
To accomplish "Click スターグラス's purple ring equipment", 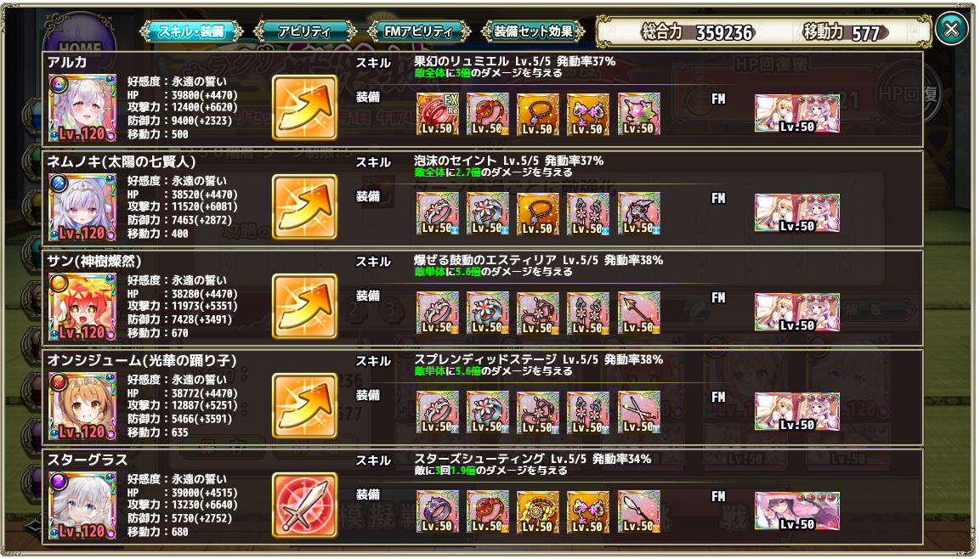I will [x=438, y=511].
